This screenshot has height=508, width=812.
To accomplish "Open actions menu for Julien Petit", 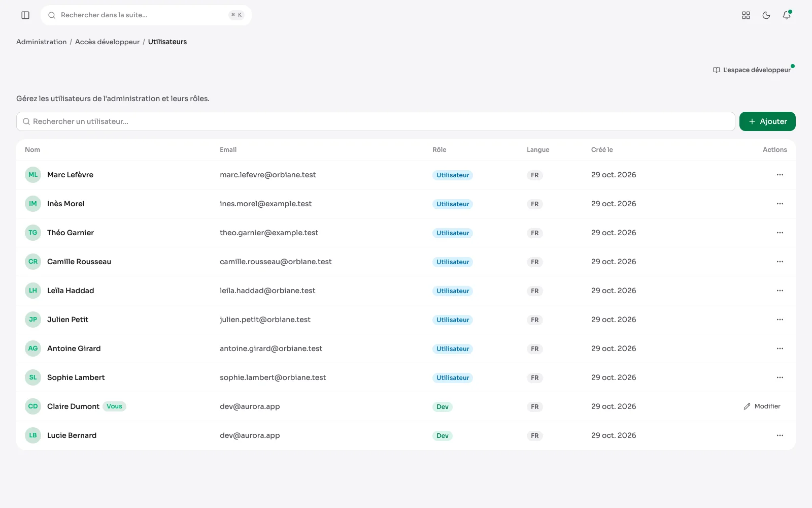I will click(780, 320).
